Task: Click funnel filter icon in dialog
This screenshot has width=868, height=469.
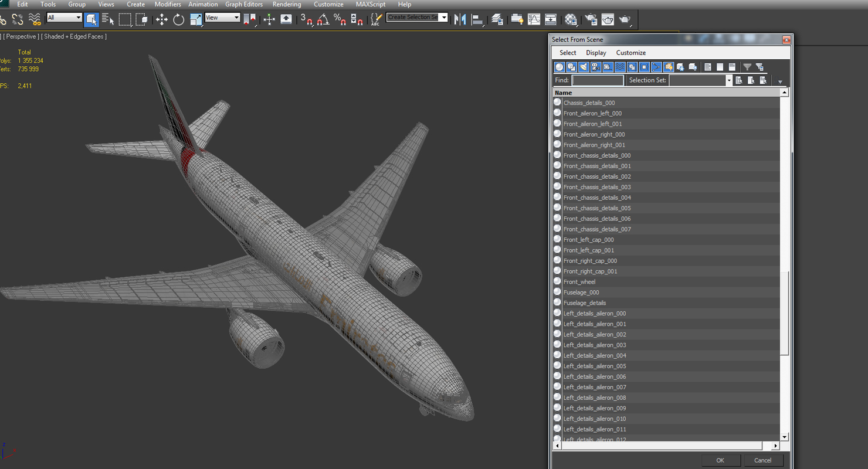Action: pos(747,67)
